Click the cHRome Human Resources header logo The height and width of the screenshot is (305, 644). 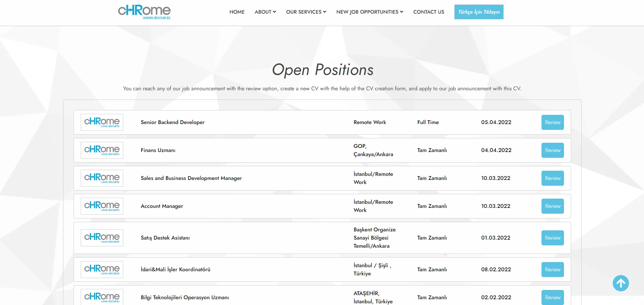pyautogui.click(x=144, y=12)
